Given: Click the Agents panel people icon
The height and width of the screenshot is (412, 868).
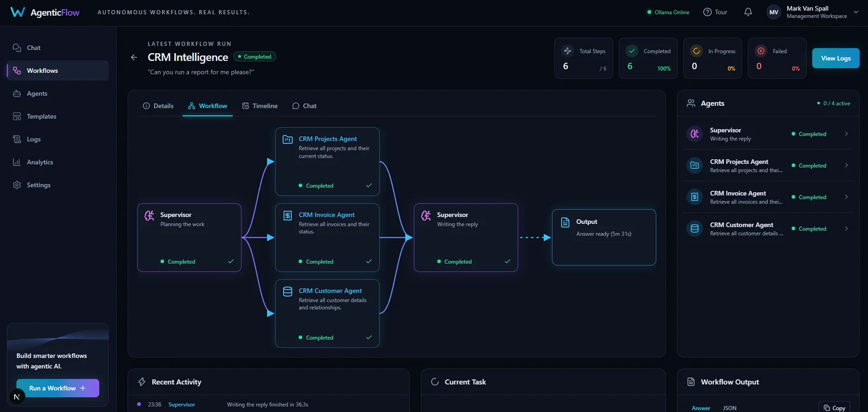Looking at the screenshot, I should point(691,103).
